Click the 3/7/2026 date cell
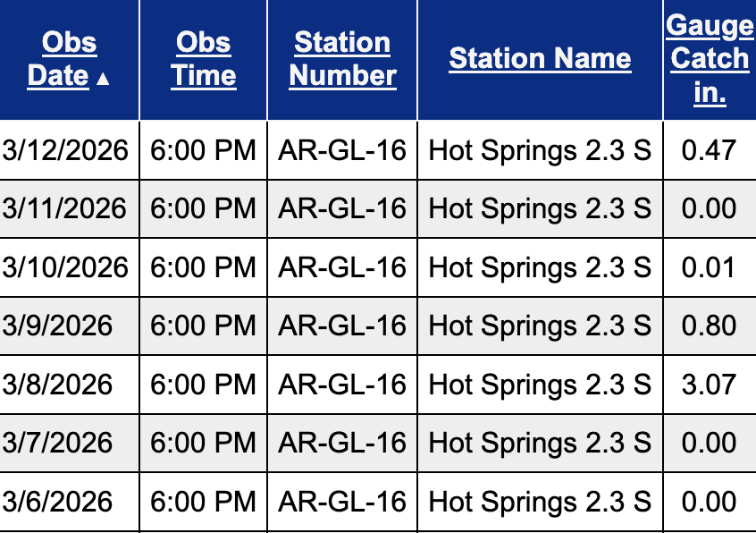 point(58,443)
